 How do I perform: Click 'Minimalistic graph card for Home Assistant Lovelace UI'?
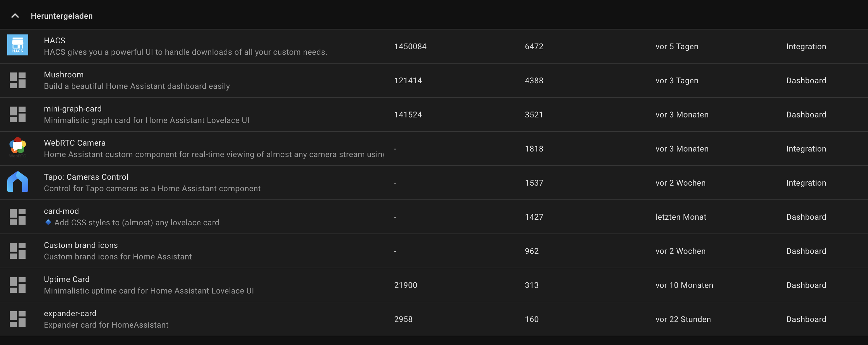(x=146, y=120)
